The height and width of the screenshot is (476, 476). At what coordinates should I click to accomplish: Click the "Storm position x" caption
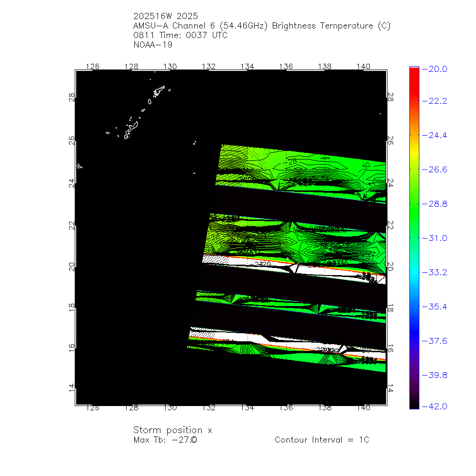pos(172,430)
